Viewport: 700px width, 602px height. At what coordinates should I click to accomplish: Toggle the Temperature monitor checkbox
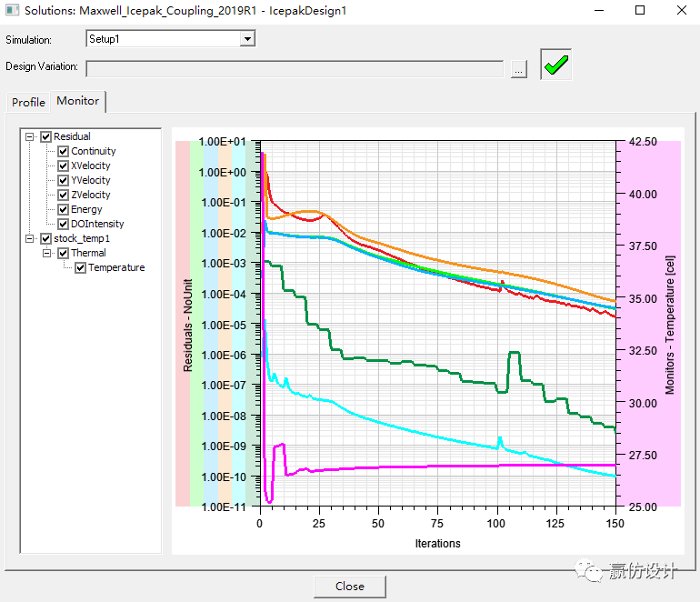tap(81, 268)
